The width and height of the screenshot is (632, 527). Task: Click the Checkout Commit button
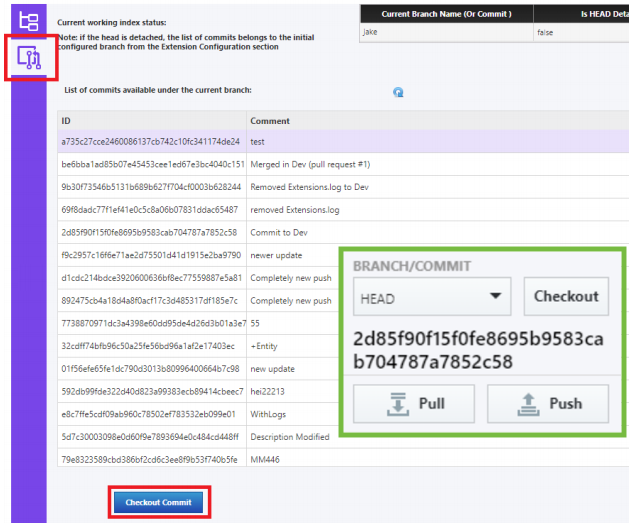pyautogui.click(x=158, y=502)
